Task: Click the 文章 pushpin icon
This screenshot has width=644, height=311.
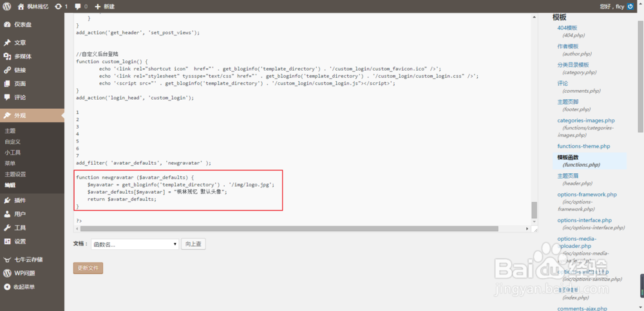Action: pos(7,43)
